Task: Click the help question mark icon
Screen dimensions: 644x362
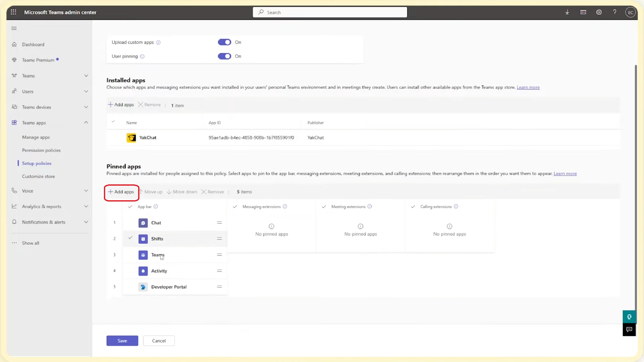Action: [615, 12]
